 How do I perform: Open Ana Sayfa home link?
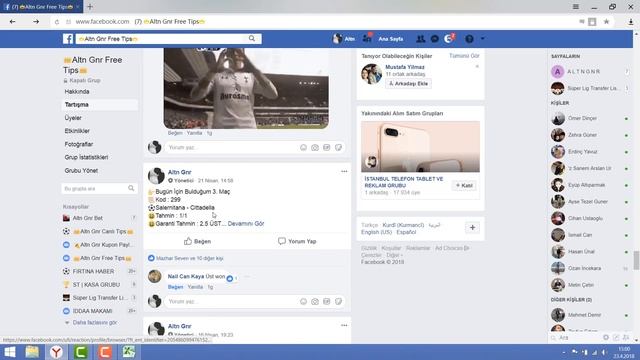click(x=391, y=39)
